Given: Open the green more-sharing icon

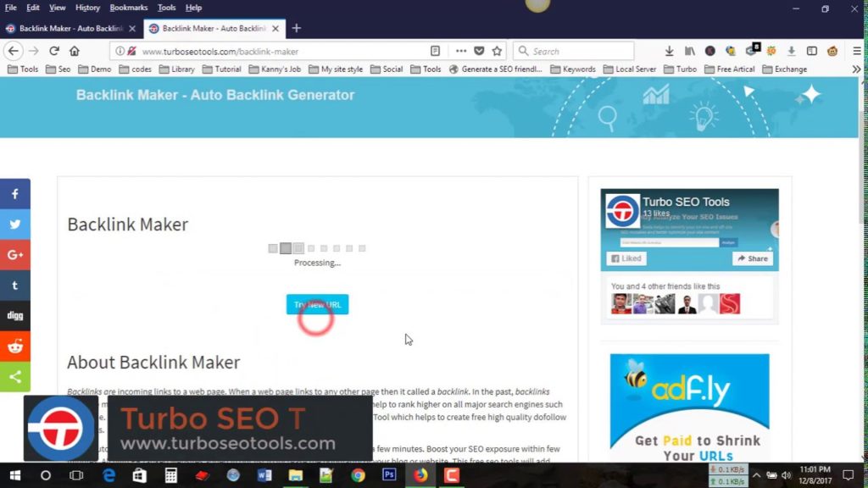Looking at the screenshot, I should pos(15,377).
